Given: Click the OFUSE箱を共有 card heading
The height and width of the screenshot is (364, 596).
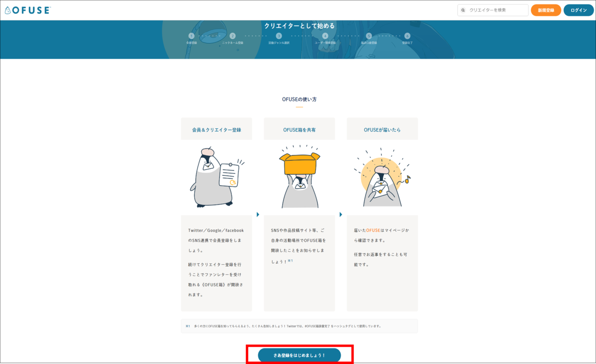Looking at the screenshot, I should tap(299, 130).
